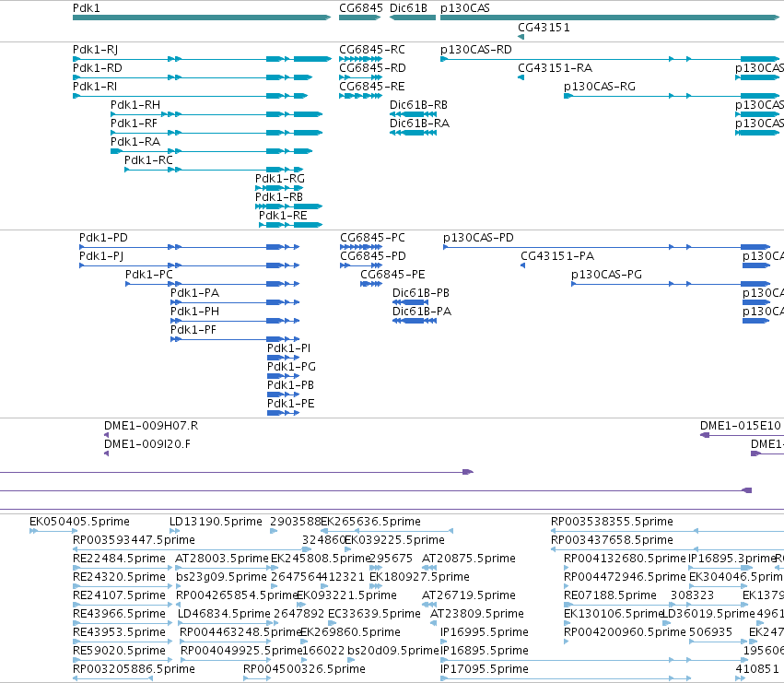
Task: Click the Dic61B gene label
Action: click(x=408, y=8)
